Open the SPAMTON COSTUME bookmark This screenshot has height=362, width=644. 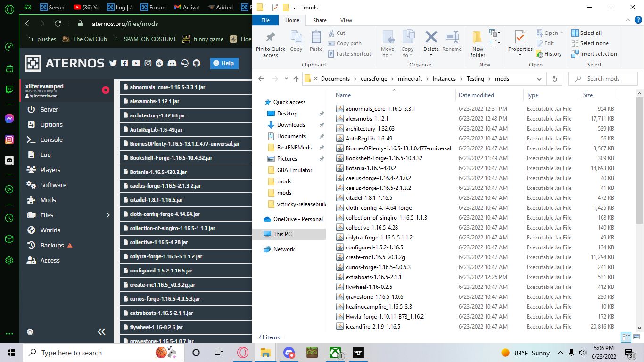pyautogui.click(x=145, y=39)
